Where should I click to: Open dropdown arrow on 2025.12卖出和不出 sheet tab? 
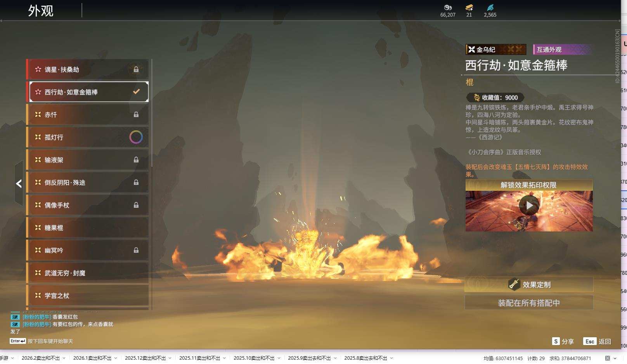[x=170, y=358]
